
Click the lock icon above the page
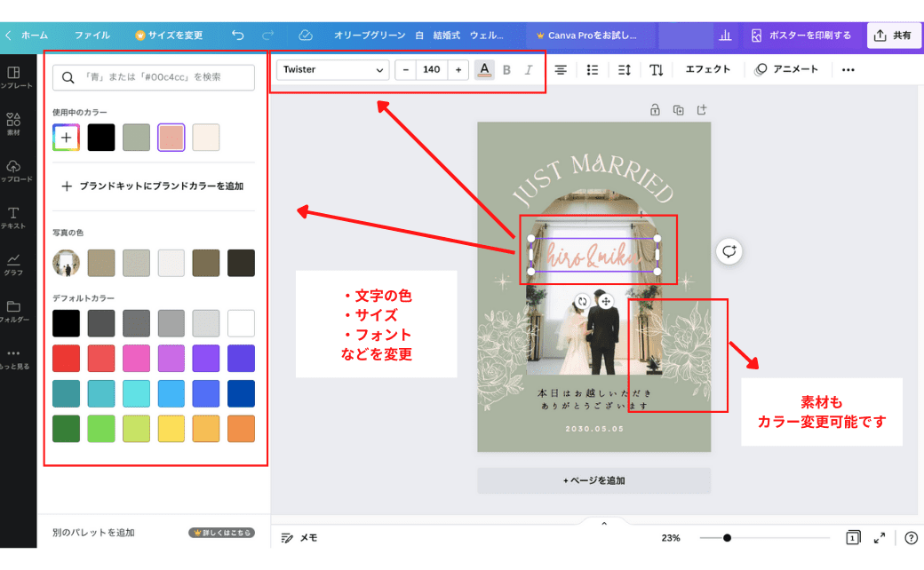(x=655, y=110)
